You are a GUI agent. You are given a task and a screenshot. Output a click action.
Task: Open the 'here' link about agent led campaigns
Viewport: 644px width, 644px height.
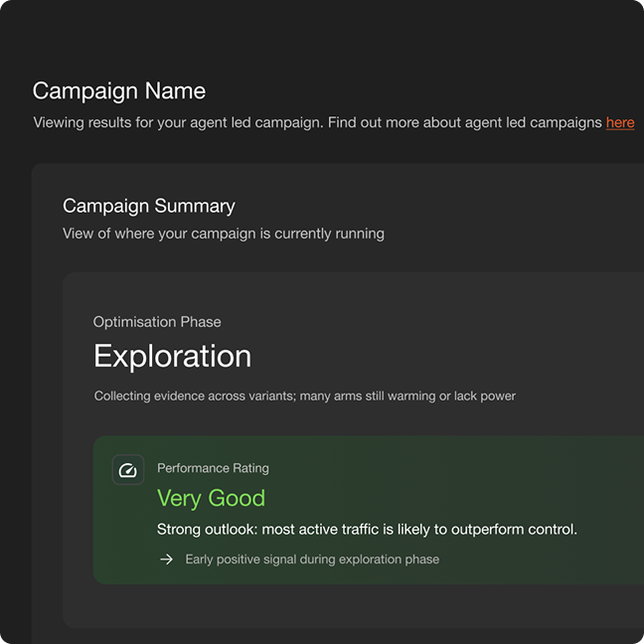point(620,122)
